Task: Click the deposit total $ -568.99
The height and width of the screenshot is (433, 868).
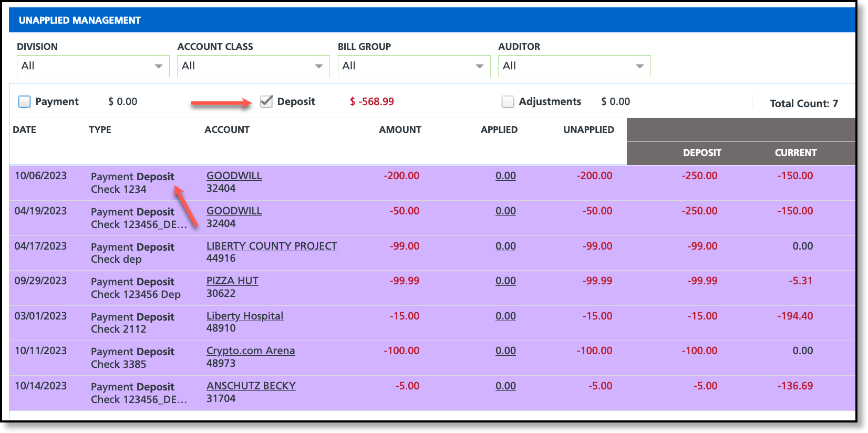Action: [372, 101]
